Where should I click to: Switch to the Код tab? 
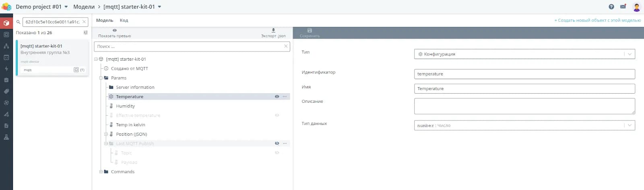(124, 20)
